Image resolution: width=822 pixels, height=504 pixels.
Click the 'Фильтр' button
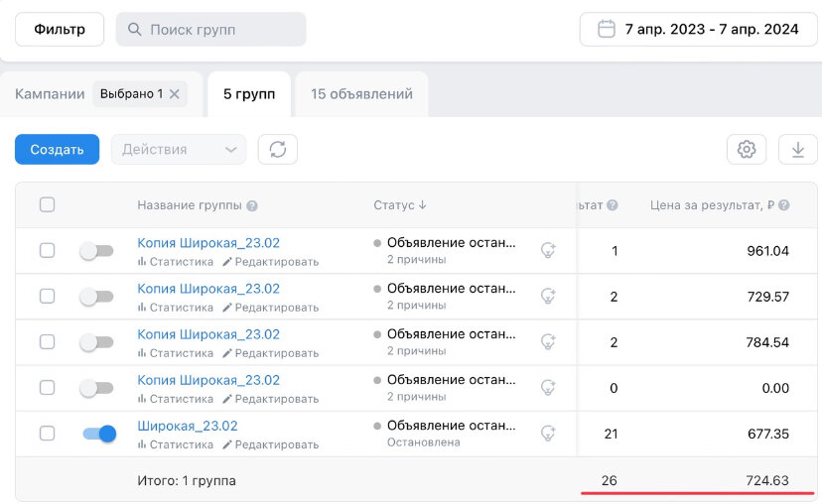tap(60, 30)
